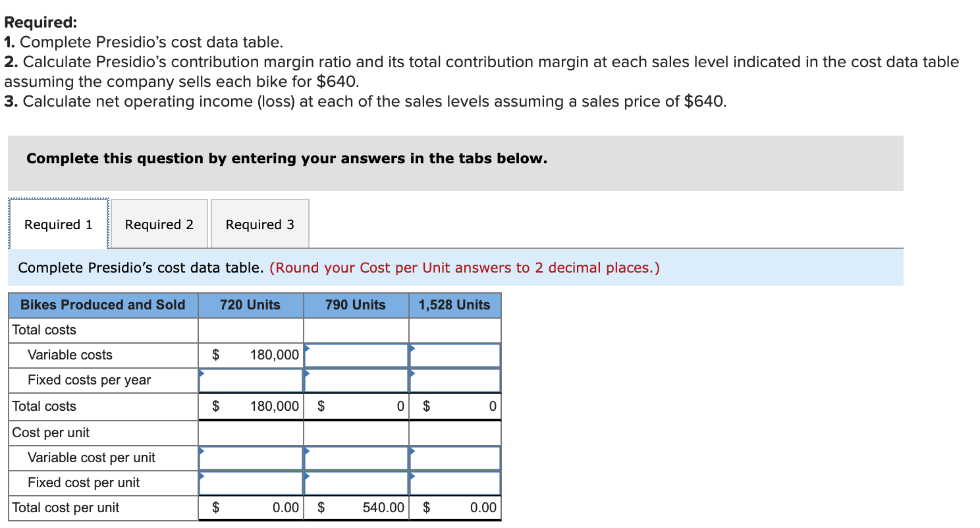Switch to the Required 2 tab
This screenshot has height=528, width=980.
[x=159, y=224]
